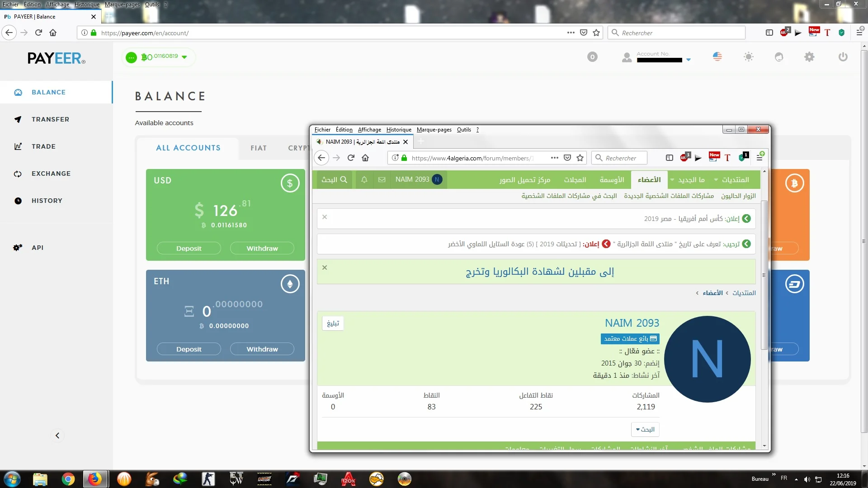Screen dimensions: 868x488
Task: Open the البحث dropdown in profile
Action: 645,429
